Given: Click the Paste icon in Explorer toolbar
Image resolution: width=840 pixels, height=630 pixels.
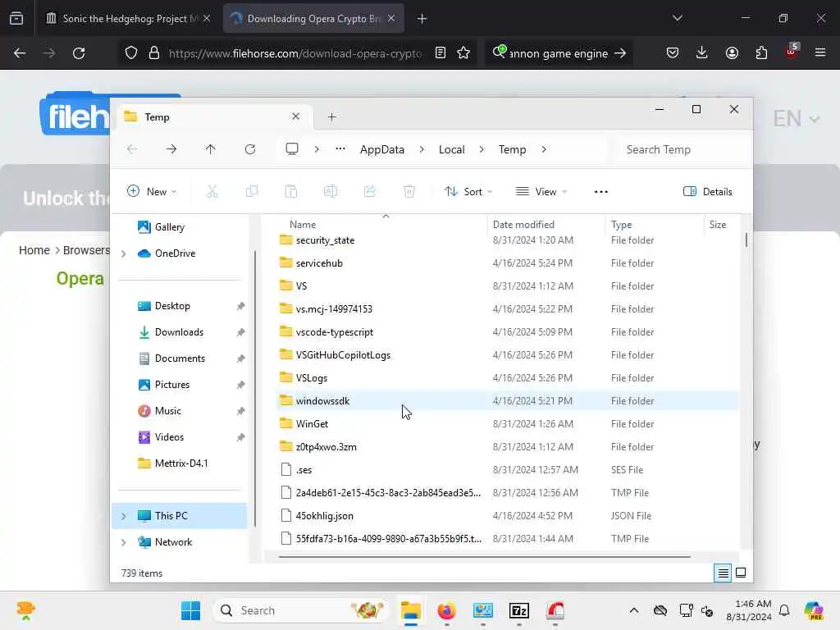Looking at the screenshot, I should [x=291, y=191].
